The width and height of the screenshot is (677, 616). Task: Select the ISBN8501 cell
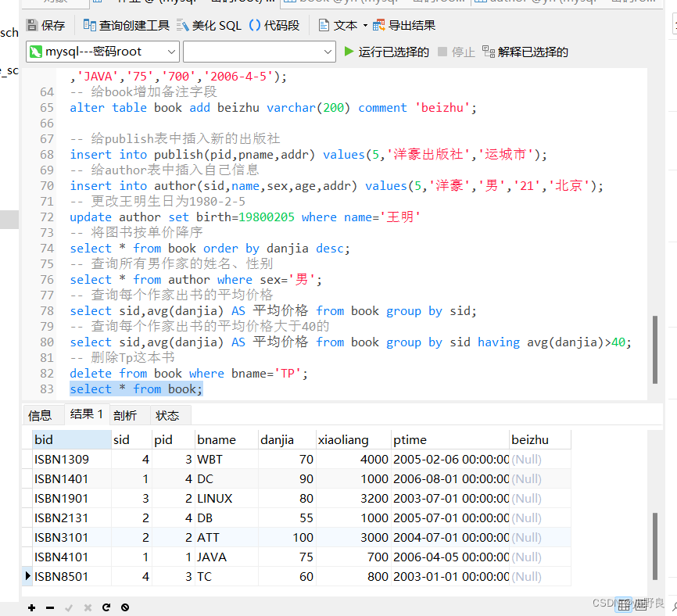(x=72, y=576)
